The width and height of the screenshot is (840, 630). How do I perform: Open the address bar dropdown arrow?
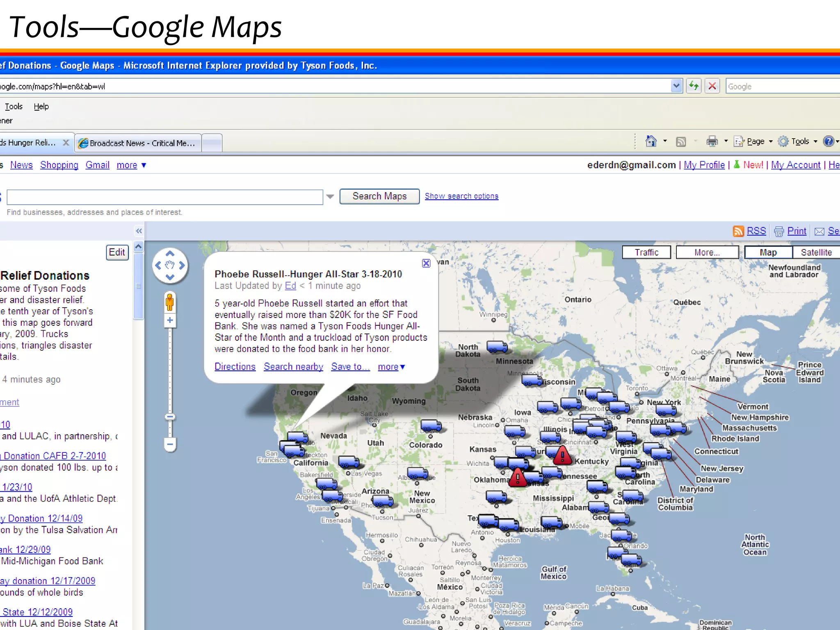676,86
